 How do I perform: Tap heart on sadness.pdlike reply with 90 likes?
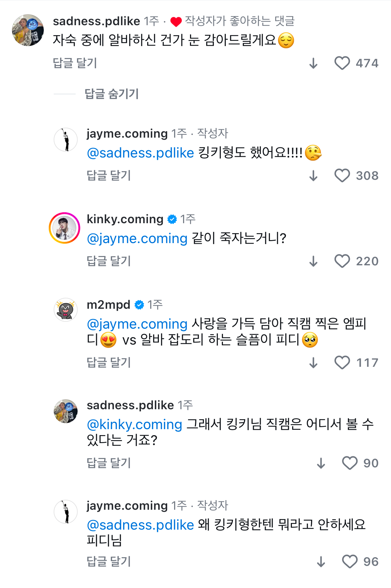350,463
